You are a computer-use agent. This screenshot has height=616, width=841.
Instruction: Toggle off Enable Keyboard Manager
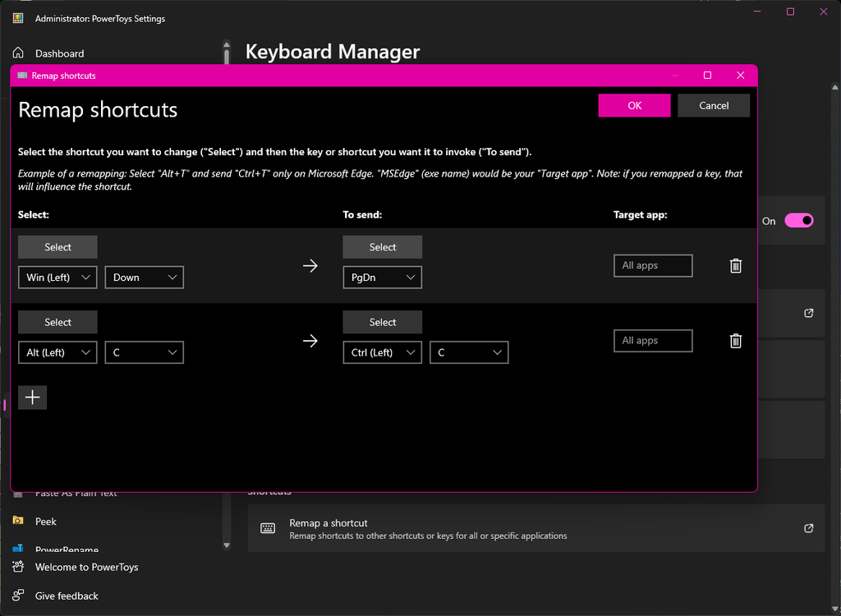pyautogui.click(x=797, y=220)
